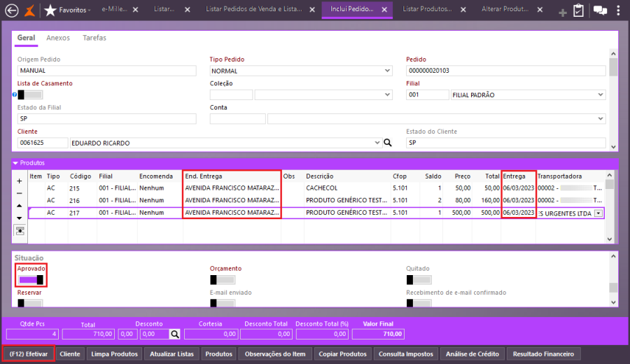Switch to the Alterar Produt tab
Viewport: 630px width, 364px height.
click(x=505, y=9)
